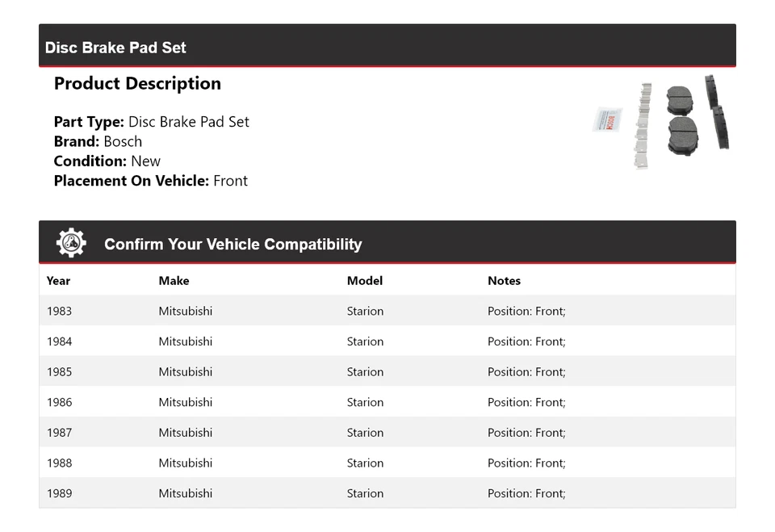Select the 1983 Mitsubishi Starion row

(x=387, y=311)
